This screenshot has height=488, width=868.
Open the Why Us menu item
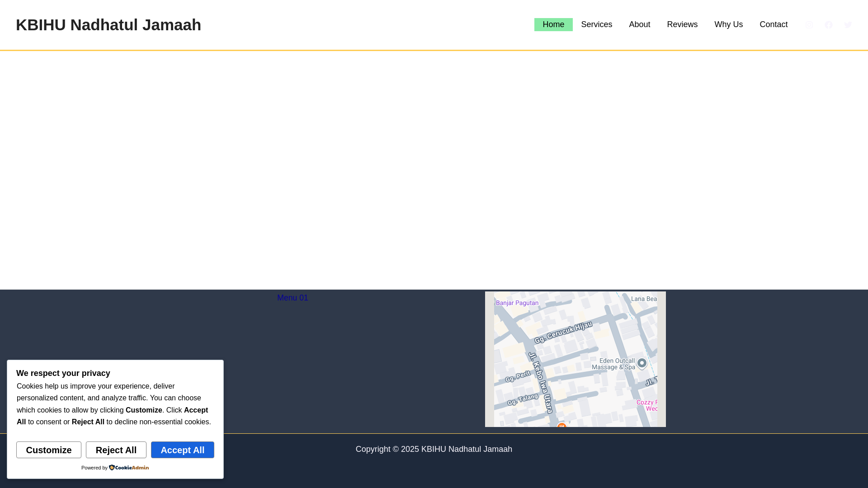coord(728,24)
